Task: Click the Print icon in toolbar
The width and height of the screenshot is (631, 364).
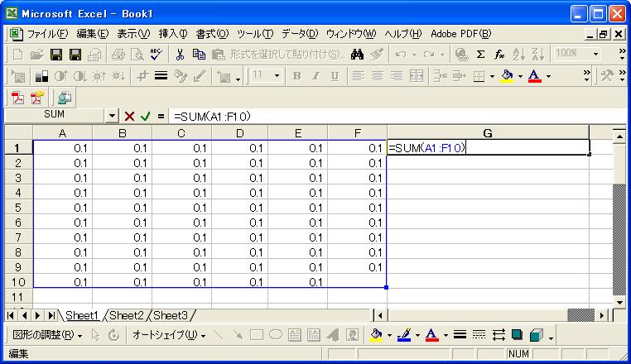Action: (118, 55)
